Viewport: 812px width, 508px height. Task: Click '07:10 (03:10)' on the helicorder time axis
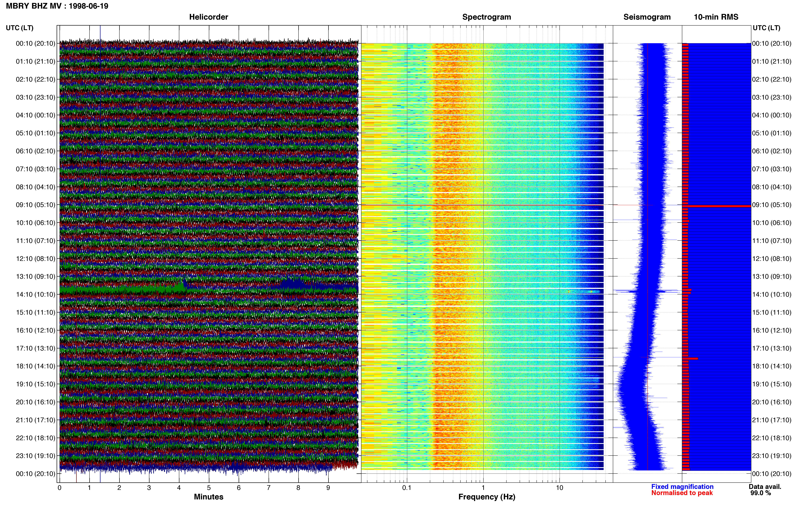coord(36,169)
